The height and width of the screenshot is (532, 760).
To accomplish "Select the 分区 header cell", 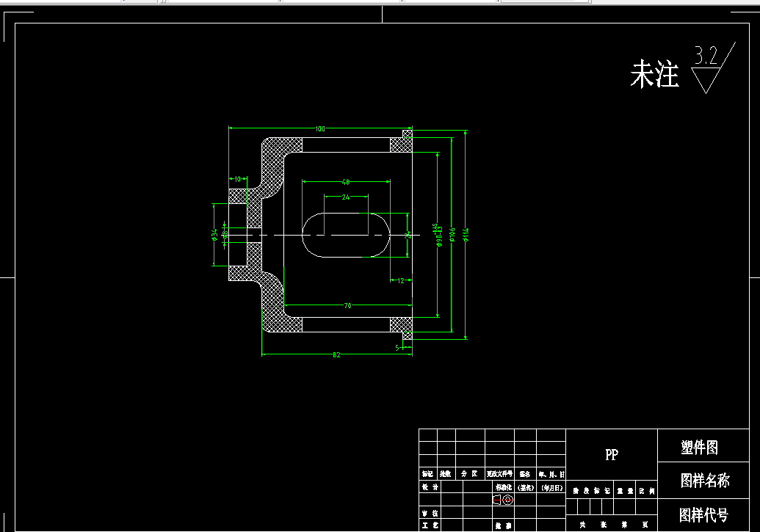I will click(x=469, y=474).
